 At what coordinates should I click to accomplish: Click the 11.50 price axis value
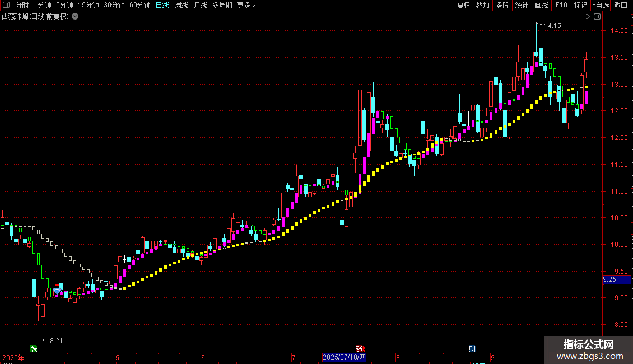pos(619,164)
